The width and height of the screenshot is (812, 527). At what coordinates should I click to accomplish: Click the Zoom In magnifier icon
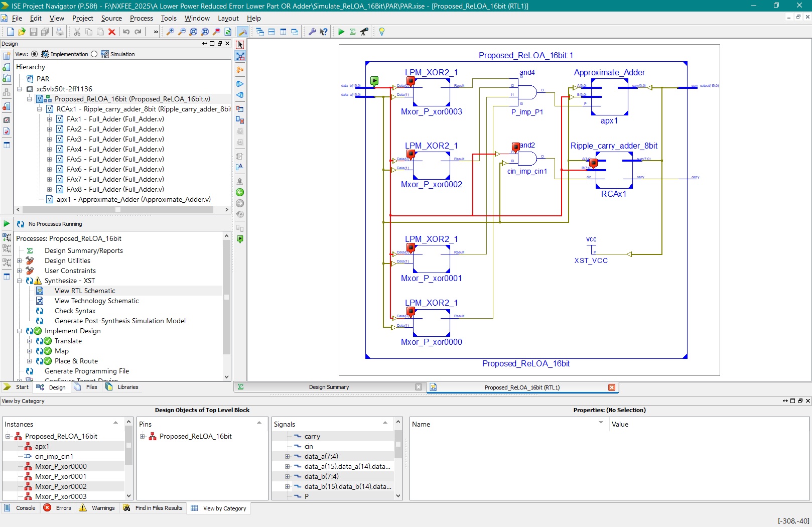(x=170, y=32)
